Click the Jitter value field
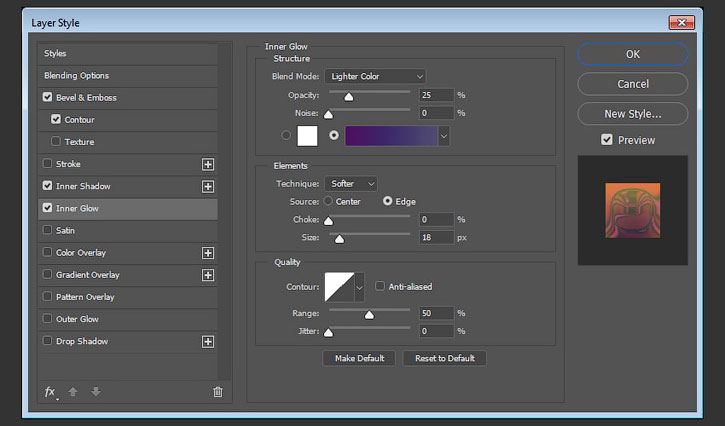This screenshot has width=725, height=426. 436,331
